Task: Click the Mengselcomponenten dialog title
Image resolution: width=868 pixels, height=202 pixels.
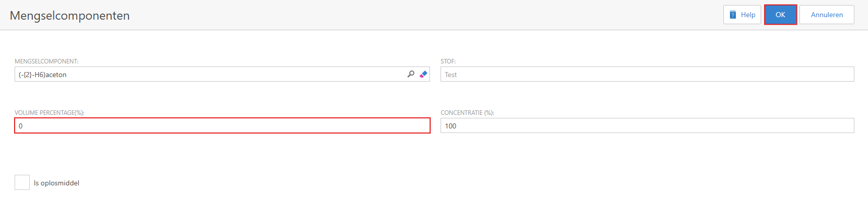Action: 70,16
